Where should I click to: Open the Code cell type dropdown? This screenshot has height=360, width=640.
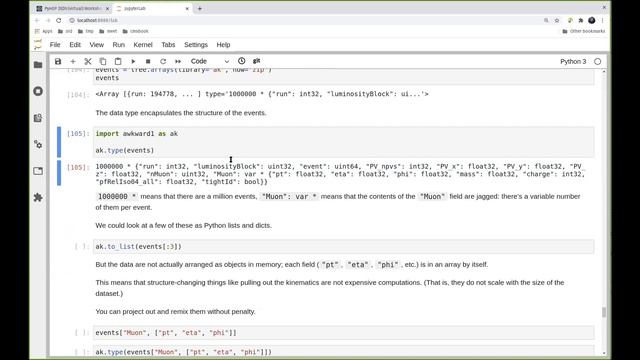pyautogui.click(x=209, y=61)
